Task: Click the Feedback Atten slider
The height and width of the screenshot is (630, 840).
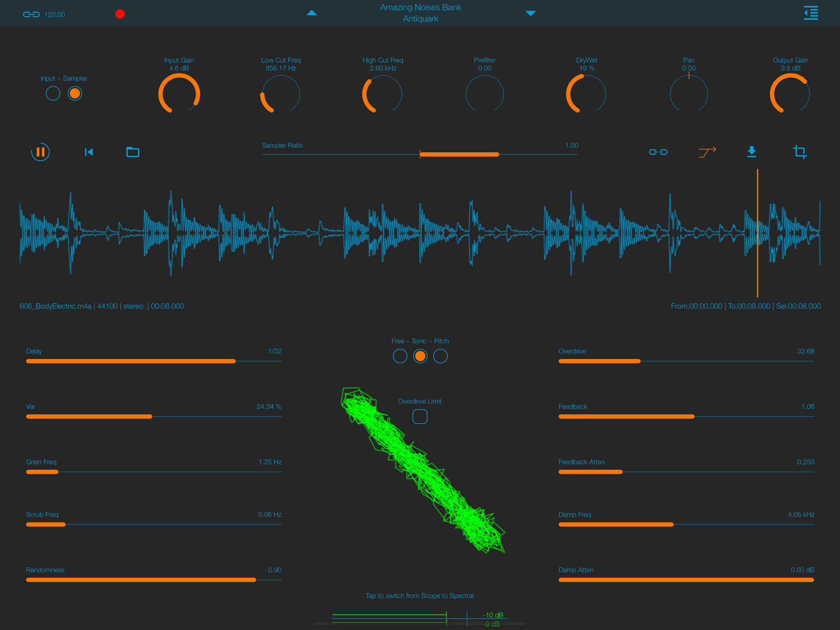Action: point(686,472)
